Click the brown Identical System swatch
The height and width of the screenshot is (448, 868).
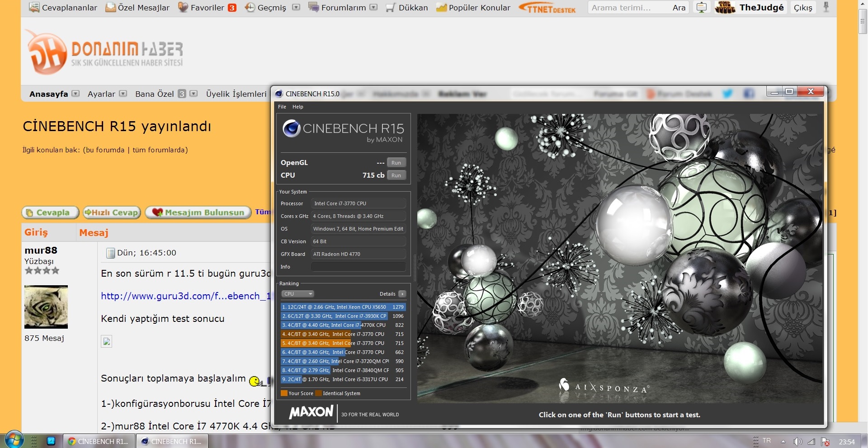click(318, 393)
